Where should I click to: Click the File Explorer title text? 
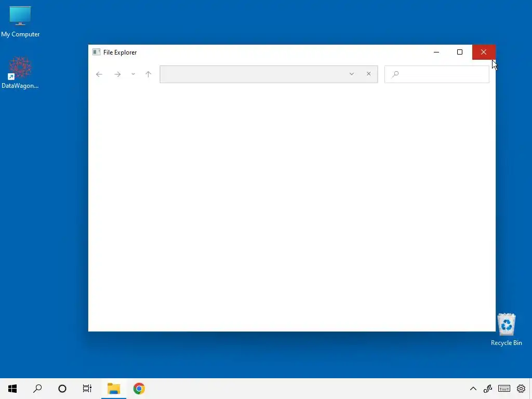tap(120, 52)
